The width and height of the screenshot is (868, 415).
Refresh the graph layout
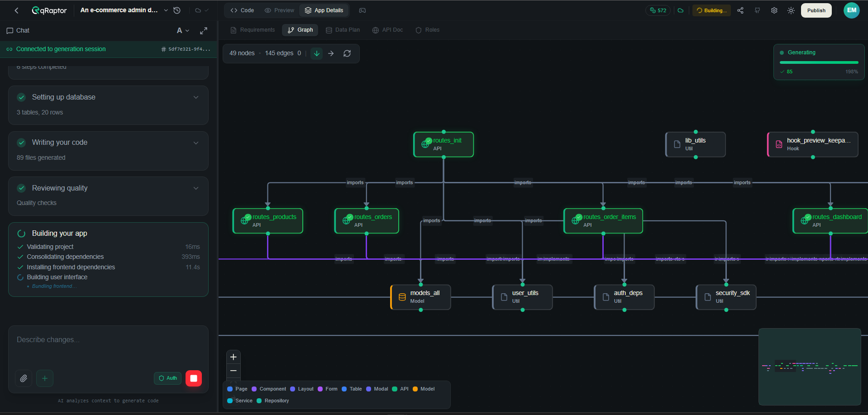point(347,53)
